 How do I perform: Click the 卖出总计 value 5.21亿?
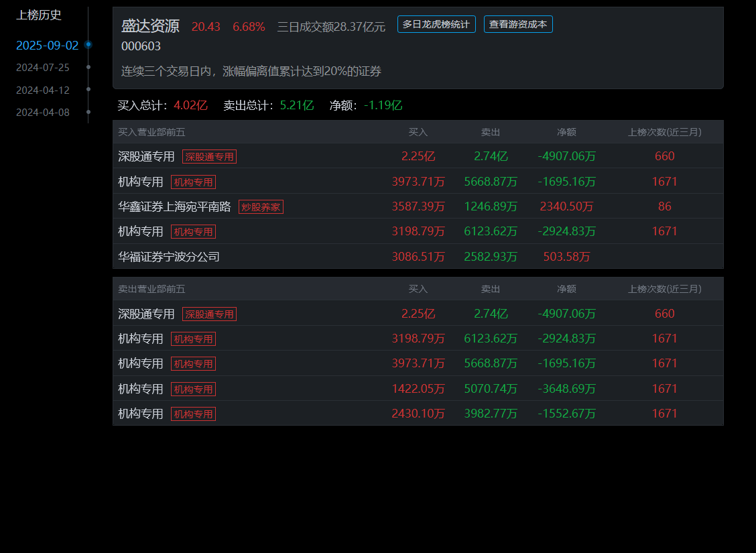(x=296, y=105)
